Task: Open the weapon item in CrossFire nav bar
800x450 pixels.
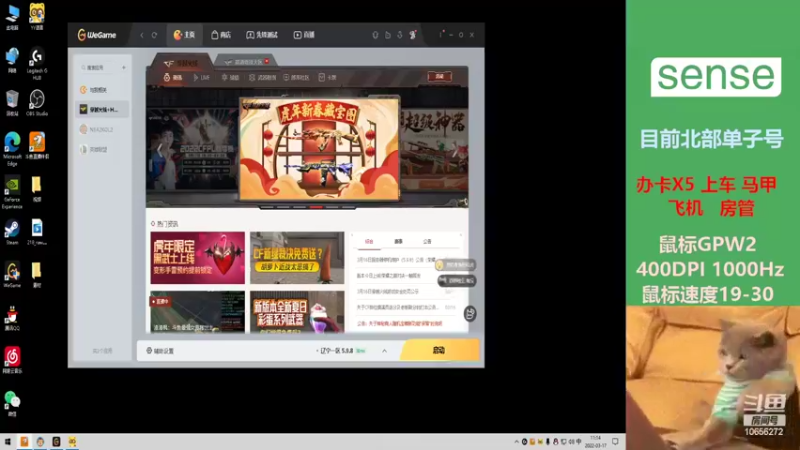Action: (262, 78)
